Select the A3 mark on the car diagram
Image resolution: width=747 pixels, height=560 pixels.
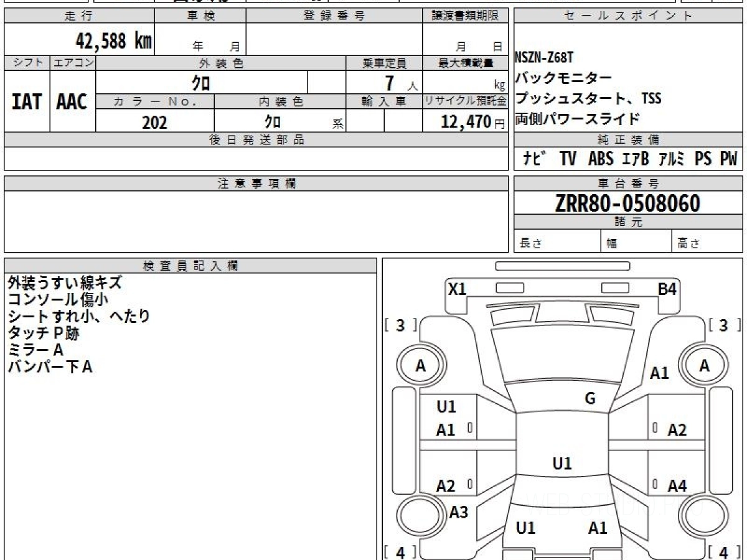459,512
